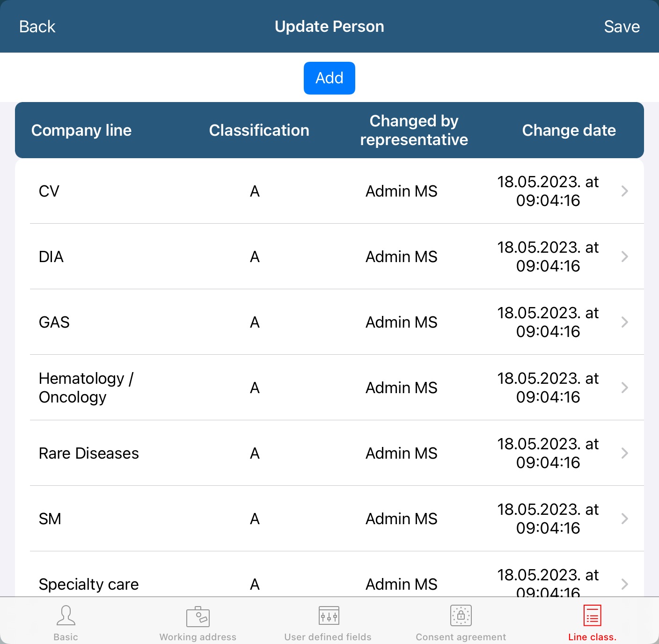Expand the GAS row chevron

pyautogui.click(x=624, y=322)
